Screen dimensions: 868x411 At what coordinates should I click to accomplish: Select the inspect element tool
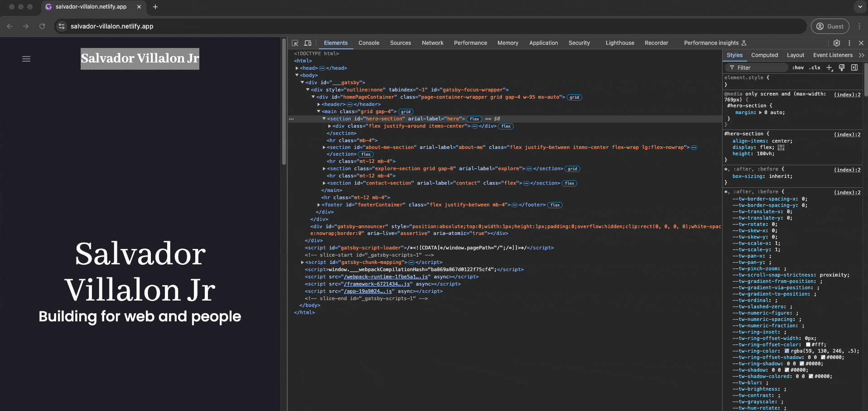point(294,43)
